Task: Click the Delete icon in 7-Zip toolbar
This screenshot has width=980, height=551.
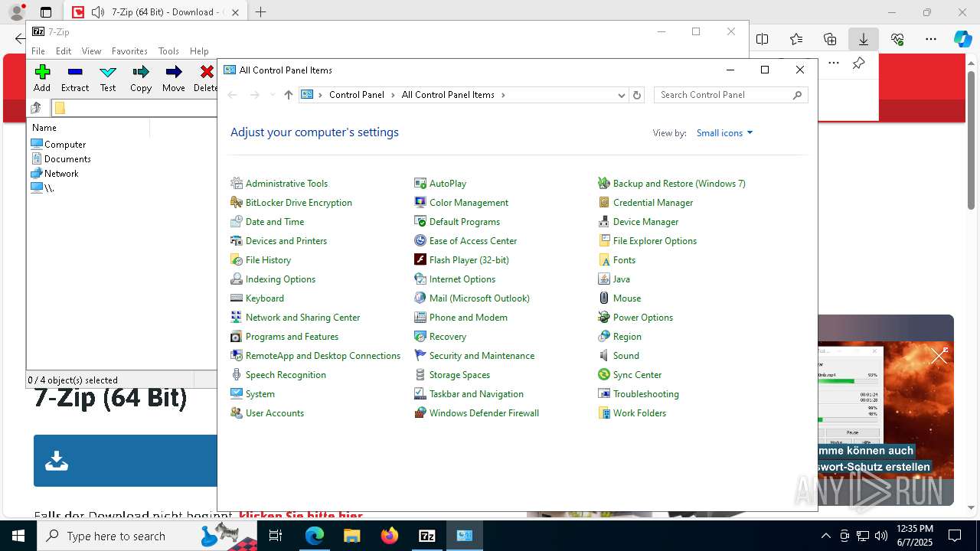Action: 206,72
